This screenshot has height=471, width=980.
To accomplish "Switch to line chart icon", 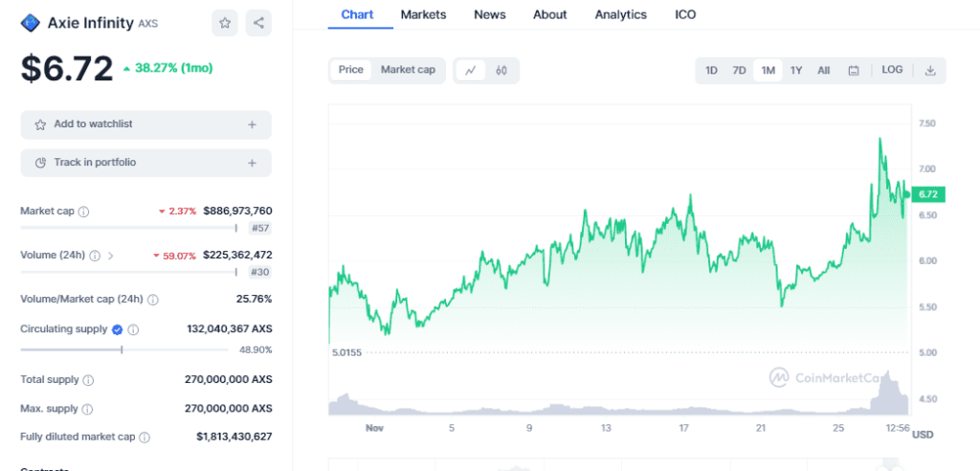I will (x=471, y=70).
